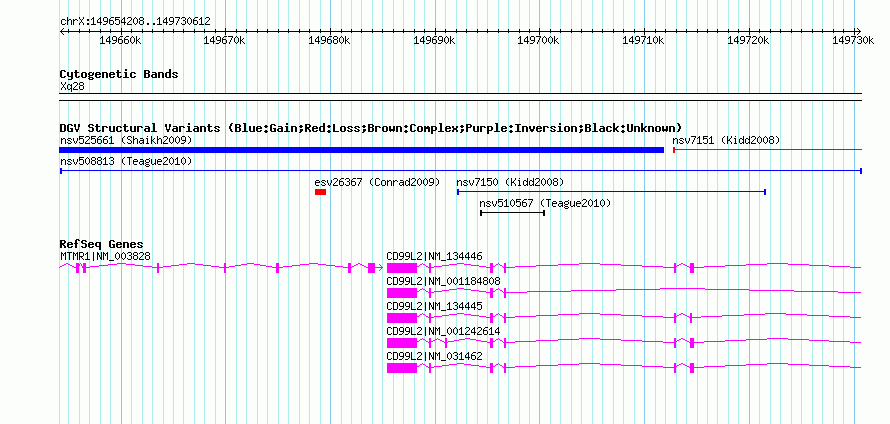Click the Xq28 band label
The image size is (890, 424).
point(72,86)
